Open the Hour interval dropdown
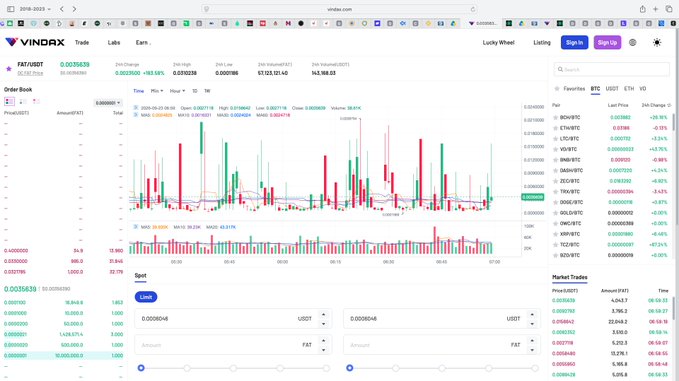The height and width of the screenshot is (381, 679). pos(177,91)
